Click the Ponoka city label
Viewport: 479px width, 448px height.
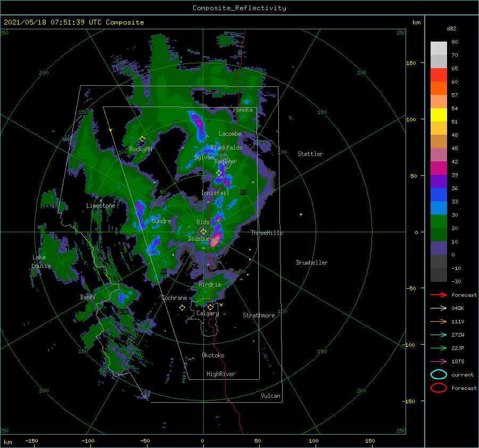point(243,110)
